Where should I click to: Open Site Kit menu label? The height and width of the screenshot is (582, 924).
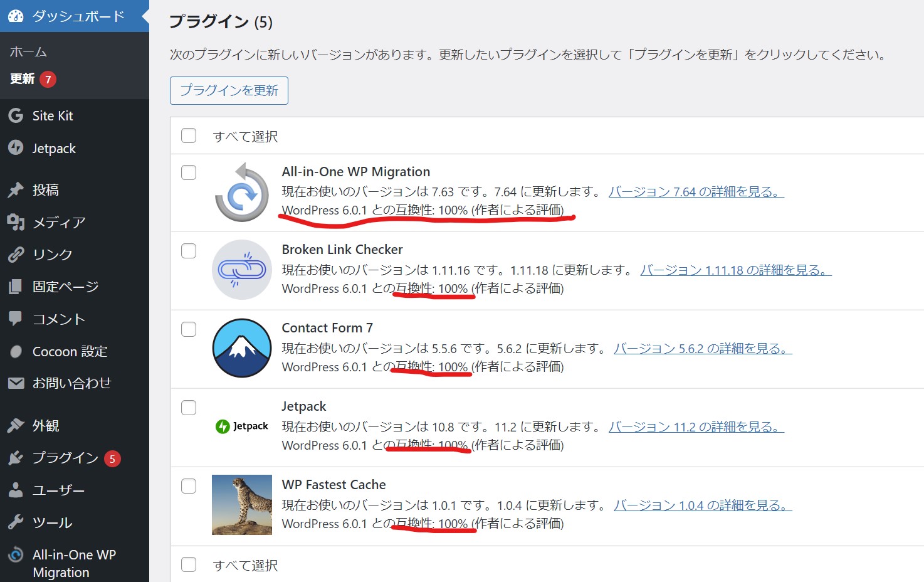[x=53, y=116]
